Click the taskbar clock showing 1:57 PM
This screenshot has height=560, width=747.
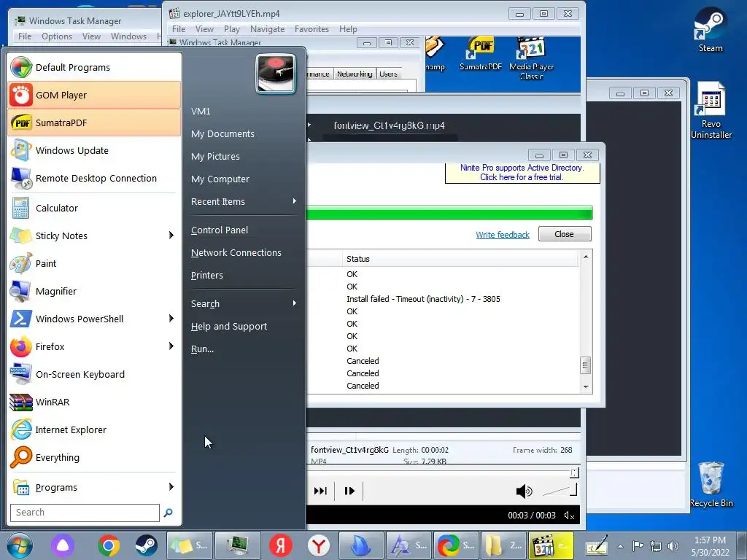tap(710, 546)
